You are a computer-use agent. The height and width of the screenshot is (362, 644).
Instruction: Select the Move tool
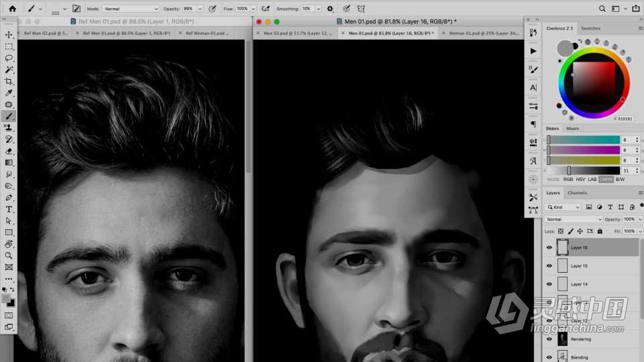[x=9, y=35]
